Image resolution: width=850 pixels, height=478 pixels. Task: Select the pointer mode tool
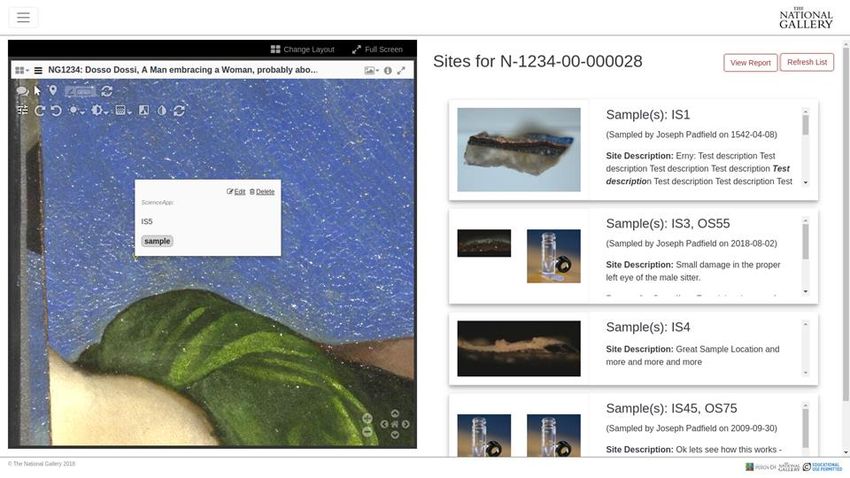tap(37, 91)
